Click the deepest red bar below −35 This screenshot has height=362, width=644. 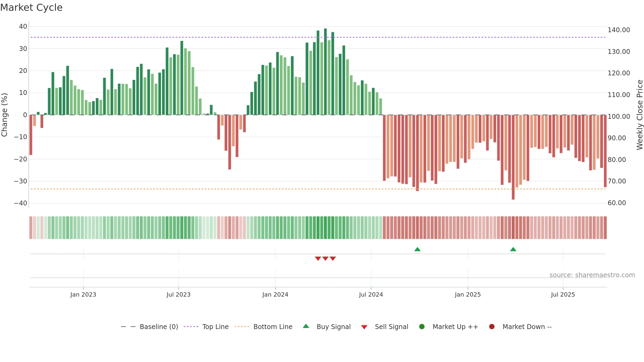coord(513,157)
